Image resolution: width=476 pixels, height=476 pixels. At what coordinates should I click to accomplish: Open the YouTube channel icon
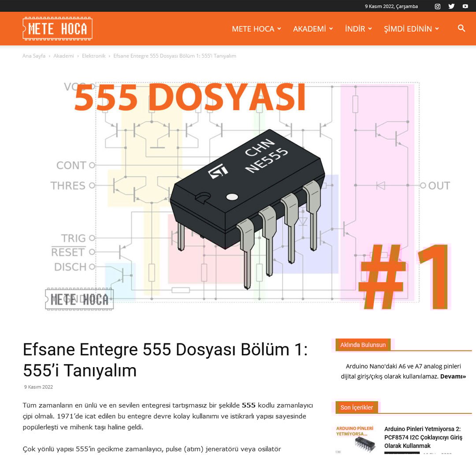465,6
